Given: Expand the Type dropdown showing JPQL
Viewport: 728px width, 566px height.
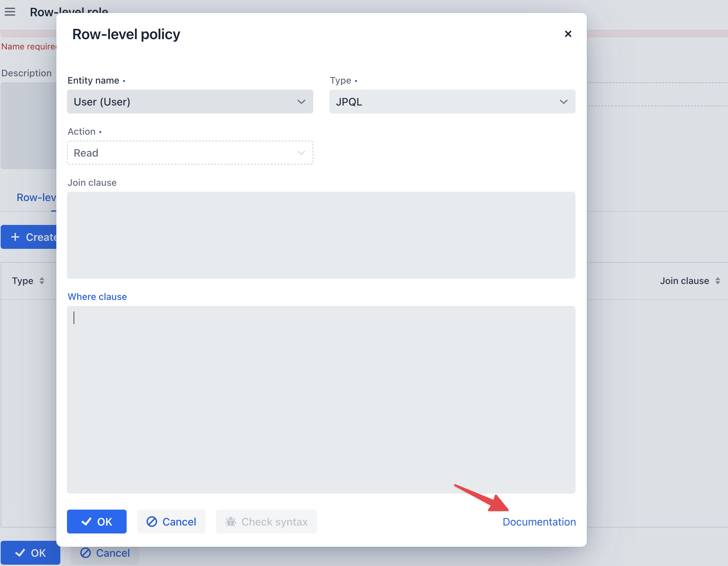Looking at the screenshot, I should tap(452, 102).
